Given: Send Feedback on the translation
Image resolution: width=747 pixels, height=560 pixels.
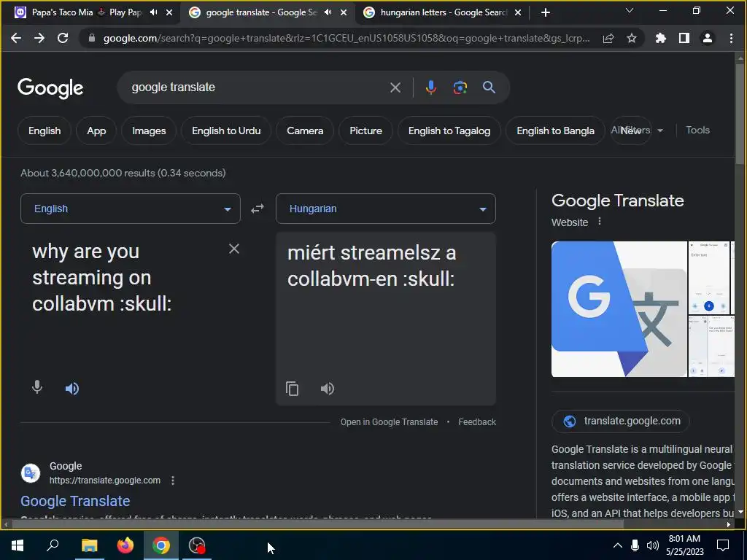Looking at the screenshot, I should point(477,422).
